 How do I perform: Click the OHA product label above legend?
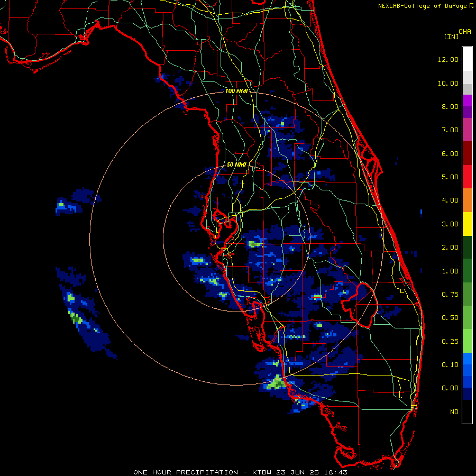(x=465, y=31)
